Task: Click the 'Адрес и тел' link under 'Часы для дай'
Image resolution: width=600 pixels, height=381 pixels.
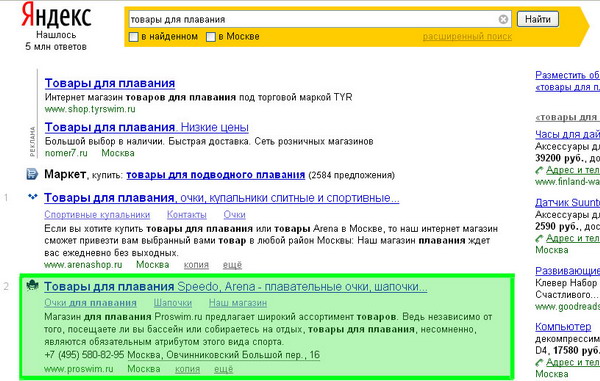Action: click(573, 170)
